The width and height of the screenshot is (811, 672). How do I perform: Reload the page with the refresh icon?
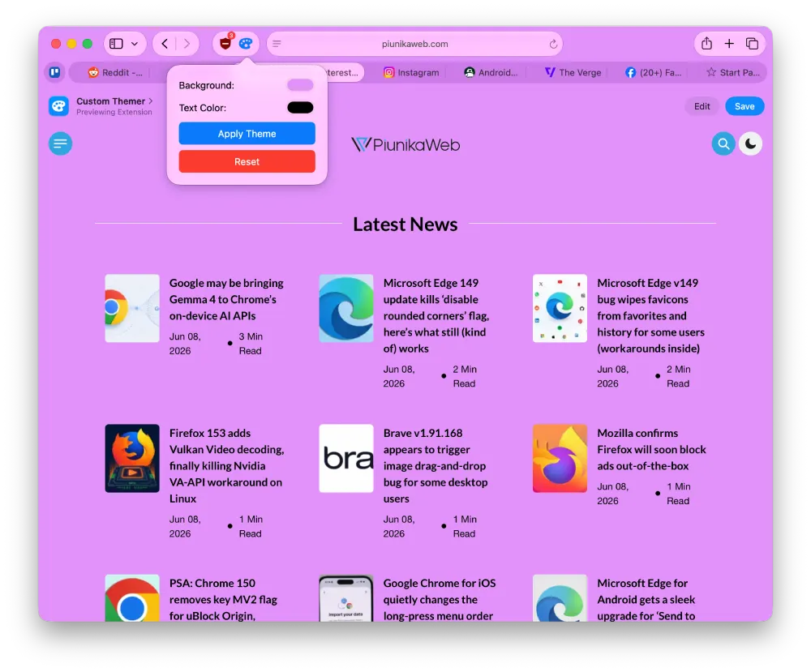(553, 44)
